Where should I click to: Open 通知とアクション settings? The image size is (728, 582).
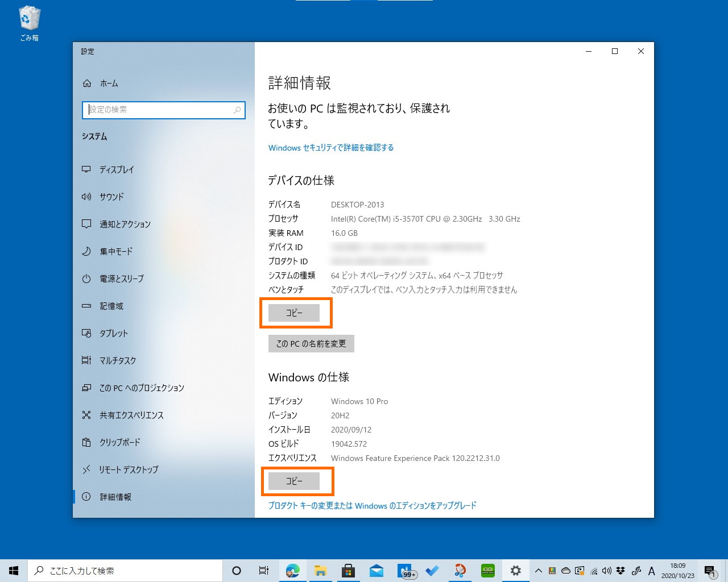click(125, 224)
